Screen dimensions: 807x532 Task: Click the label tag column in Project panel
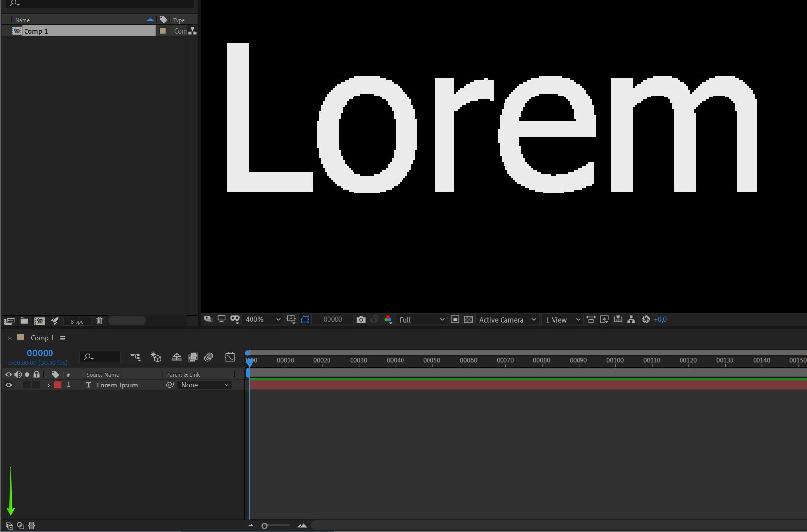tap(163, 20)
